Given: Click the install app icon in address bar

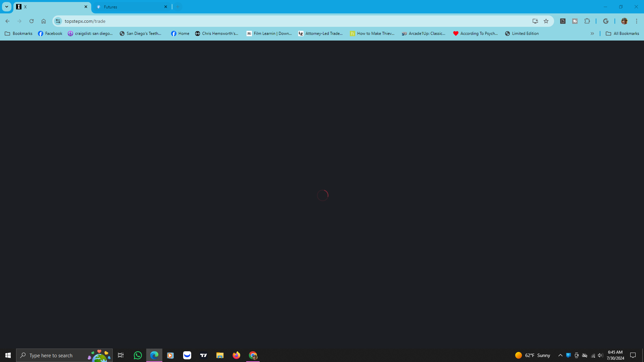Looking at the screenshot, I should (x=535, y=21).
